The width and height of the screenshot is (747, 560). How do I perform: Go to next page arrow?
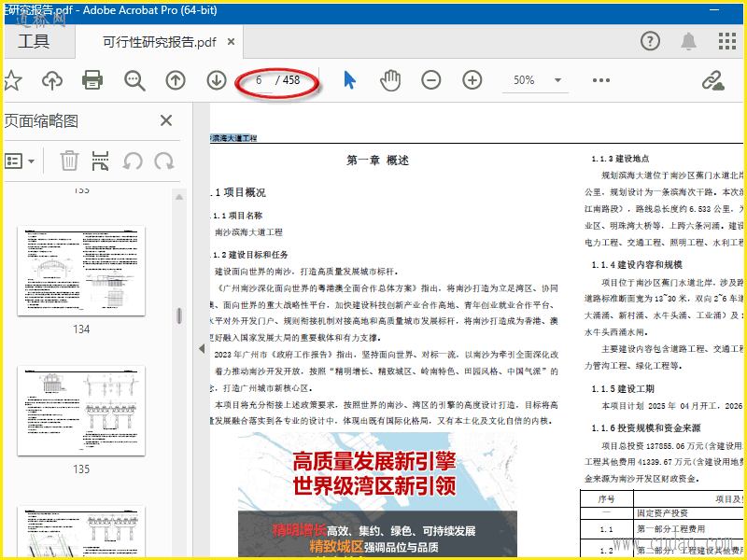coord(217,80)
